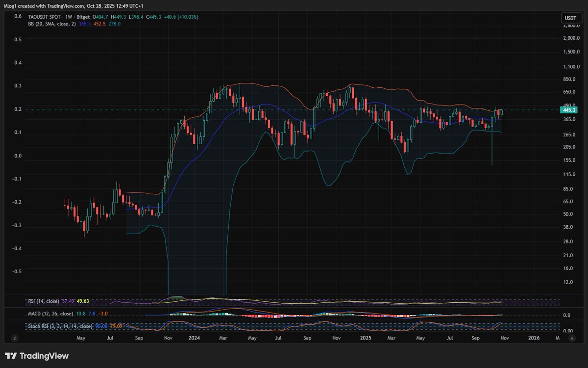Click the 850.0 price axis label

(568, 79)
